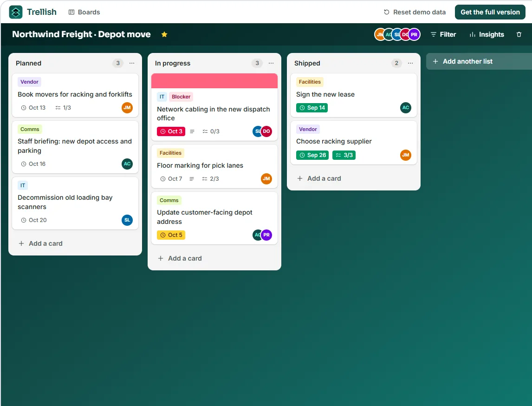
Task: Click IT label on Decommission scanners card
Action: coord(22,185)
